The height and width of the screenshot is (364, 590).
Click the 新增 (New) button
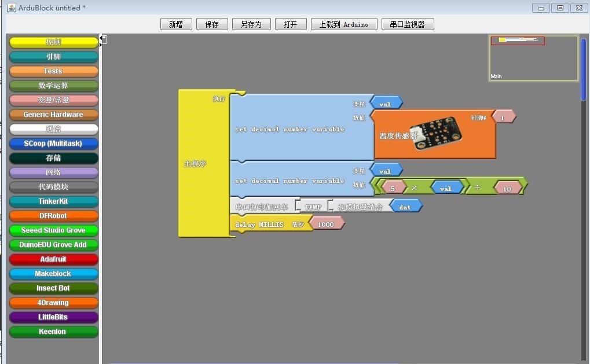(175, 24)
